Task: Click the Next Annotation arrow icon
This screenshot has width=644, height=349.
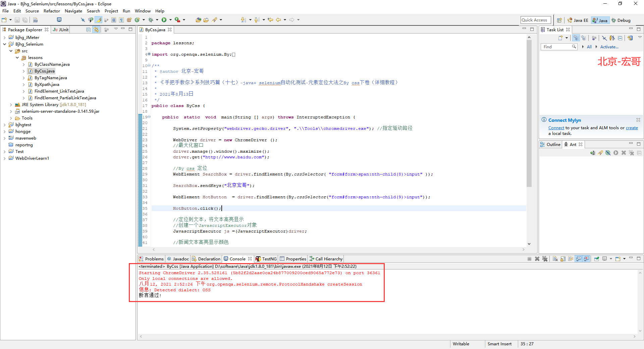Action: coord(243,20)
